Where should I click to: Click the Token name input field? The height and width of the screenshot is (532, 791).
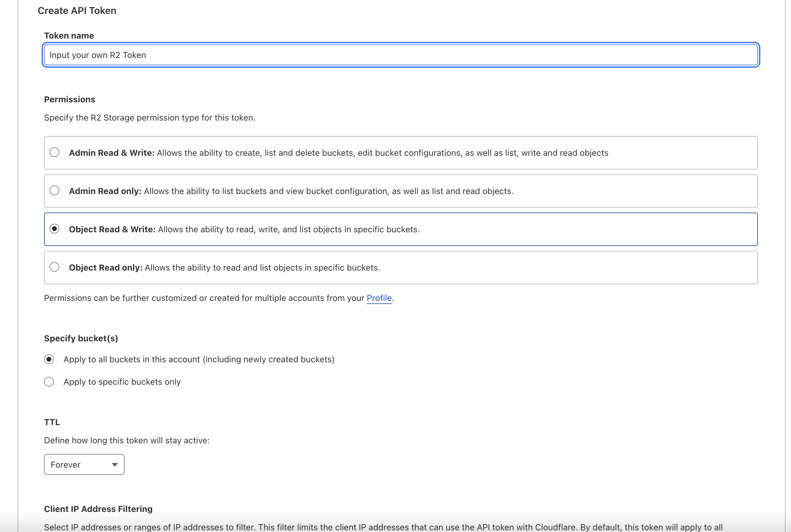(400, 55)
